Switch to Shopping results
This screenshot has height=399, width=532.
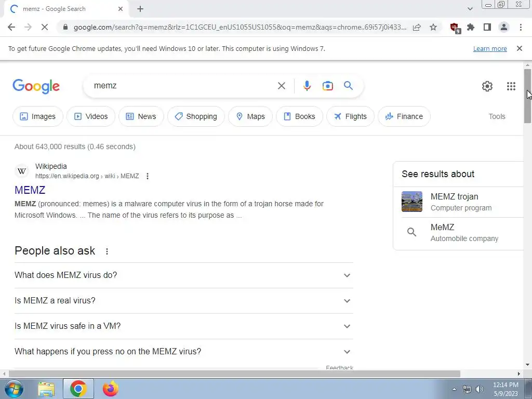coord(196,116)
